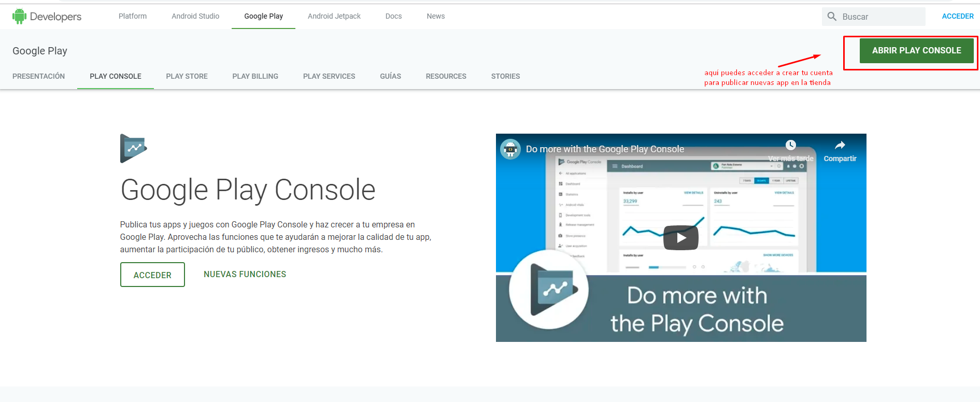This screenshot has height=402, width=980.
Task: Switch to the PLAY BILLING tab
Action: (255, 76)
